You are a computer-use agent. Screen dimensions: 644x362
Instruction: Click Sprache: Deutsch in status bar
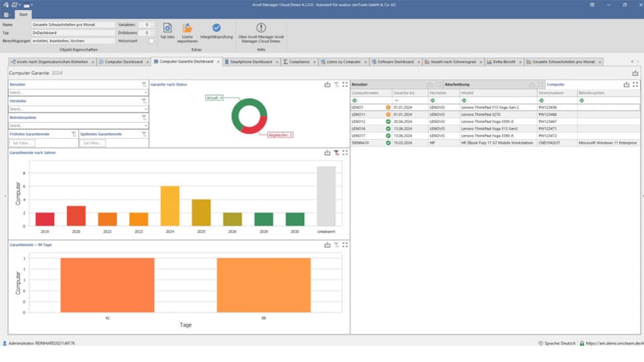[556, 343]
